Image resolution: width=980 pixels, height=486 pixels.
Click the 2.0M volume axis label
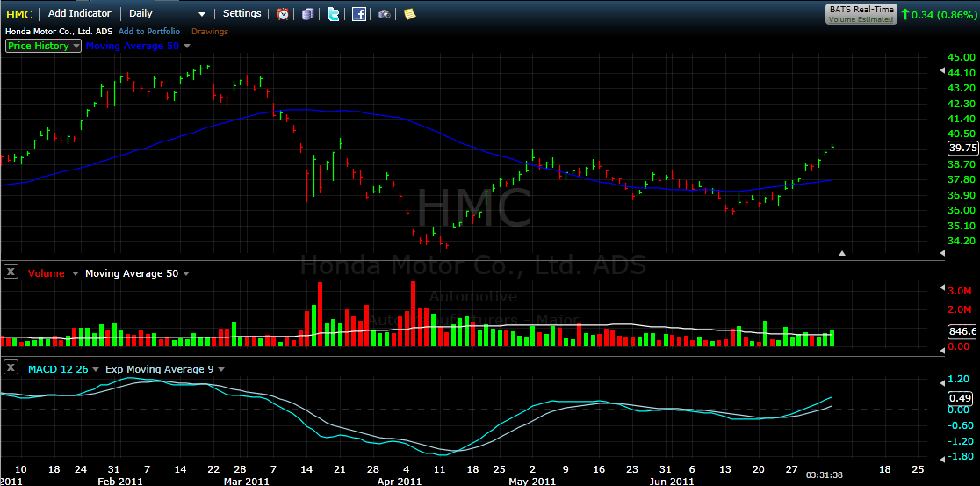pyautogui.click(x=962, y=309)
